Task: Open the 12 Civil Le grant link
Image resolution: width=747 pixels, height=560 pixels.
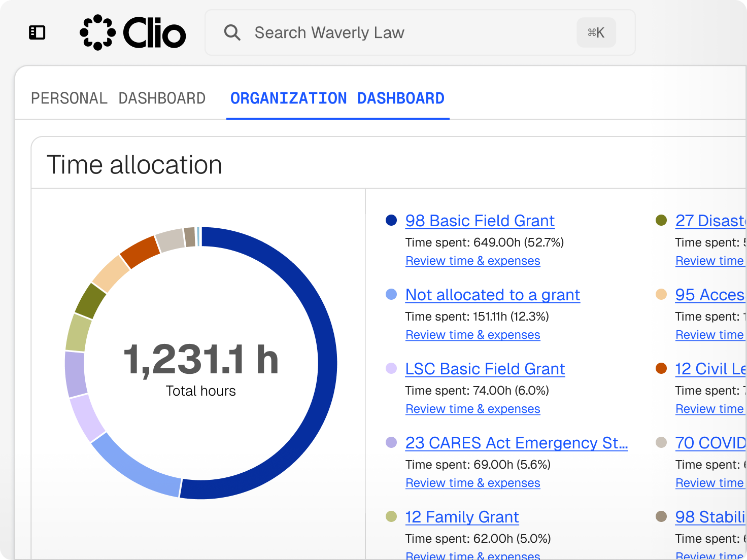Action: pos(710,369)
